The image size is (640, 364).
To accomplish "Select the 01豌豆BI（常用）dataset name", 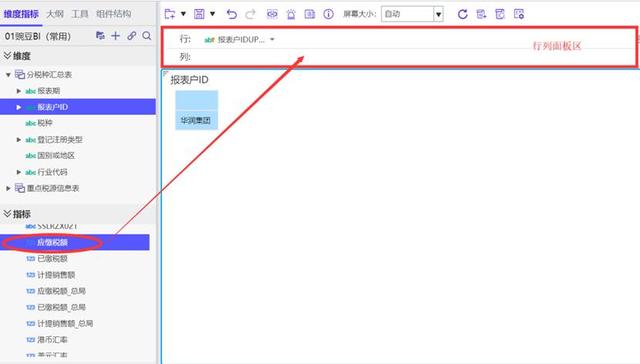I will coord(38,36).
